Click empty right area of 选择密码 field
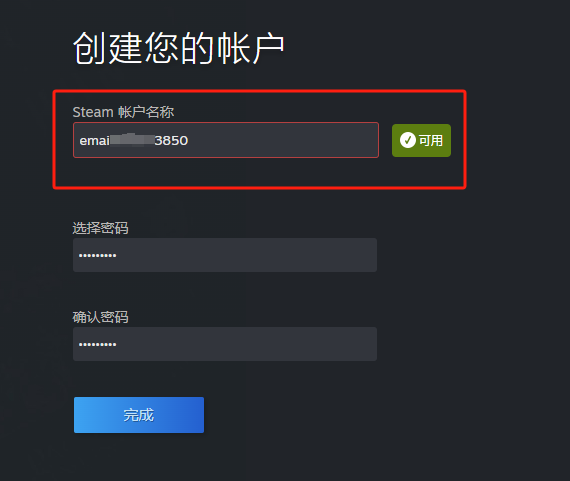 pos(247,255)
